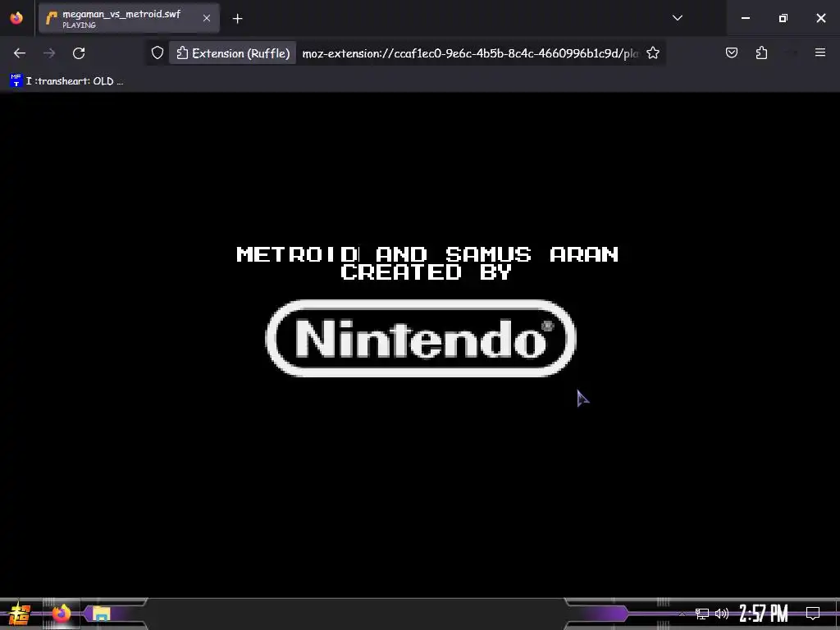Expand the list all tabs chevron
The width and height of the screenshot is (840, 630).
tap(677, 18)
